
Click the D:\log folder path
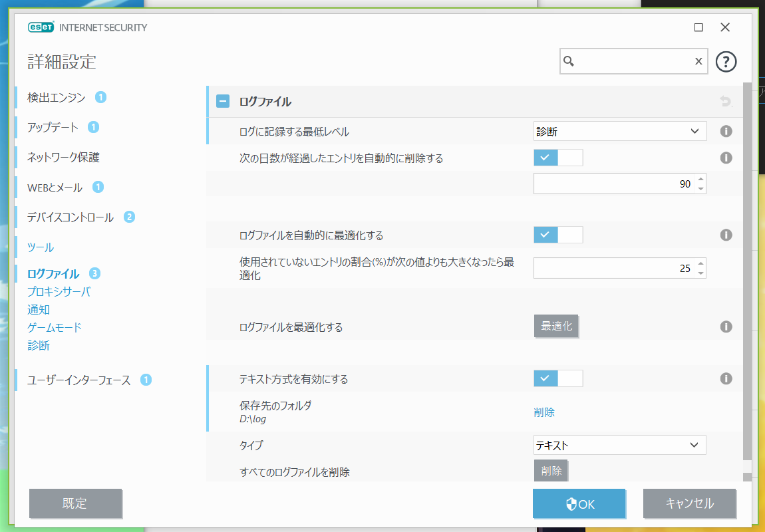[253, 419]
